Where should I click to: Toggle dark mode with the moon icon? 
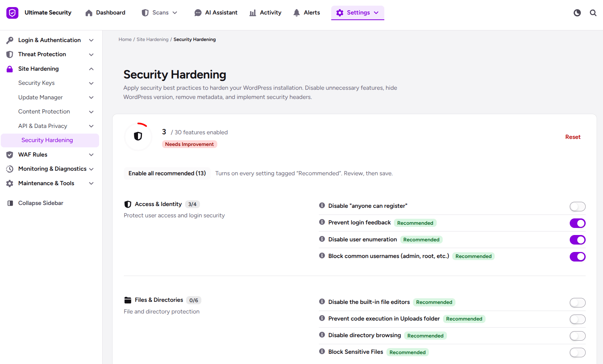coord(577,13)
